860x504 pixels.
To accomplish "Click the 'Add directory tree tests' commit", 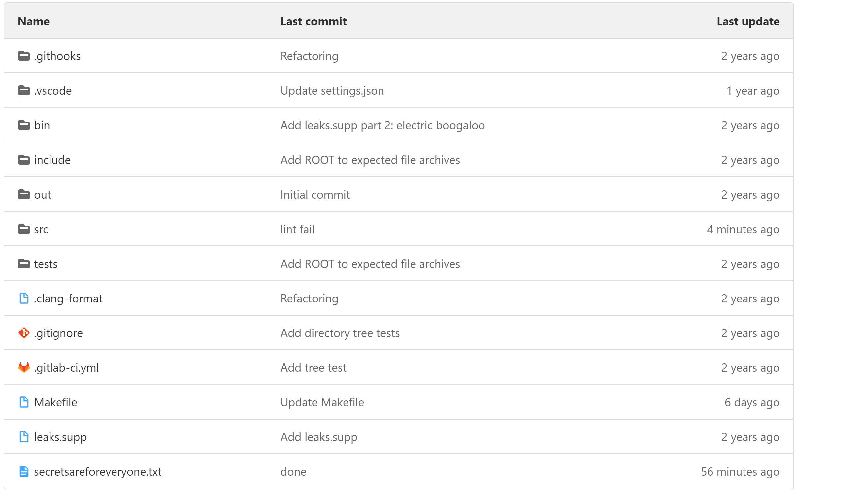I will [x=340, y=333].
